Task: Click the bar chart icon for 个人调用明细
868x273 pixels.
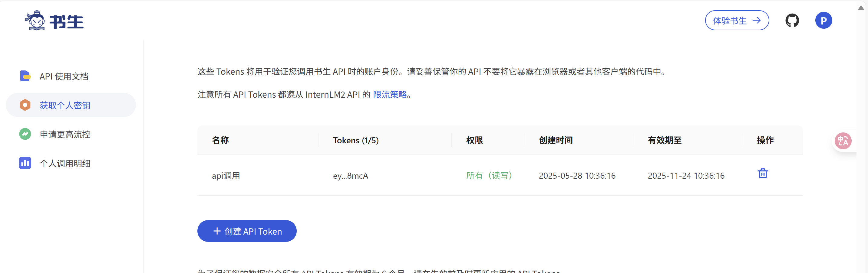Action: pos(25,163)
